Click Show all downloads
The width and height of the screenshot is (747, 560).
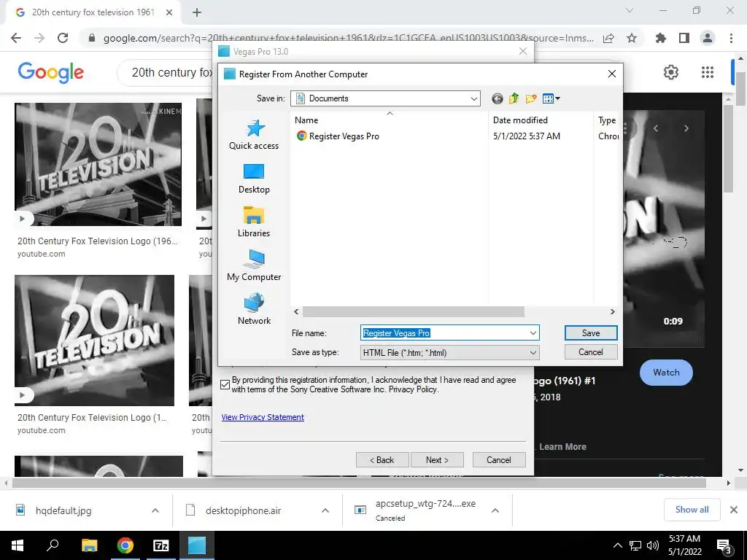692,510
